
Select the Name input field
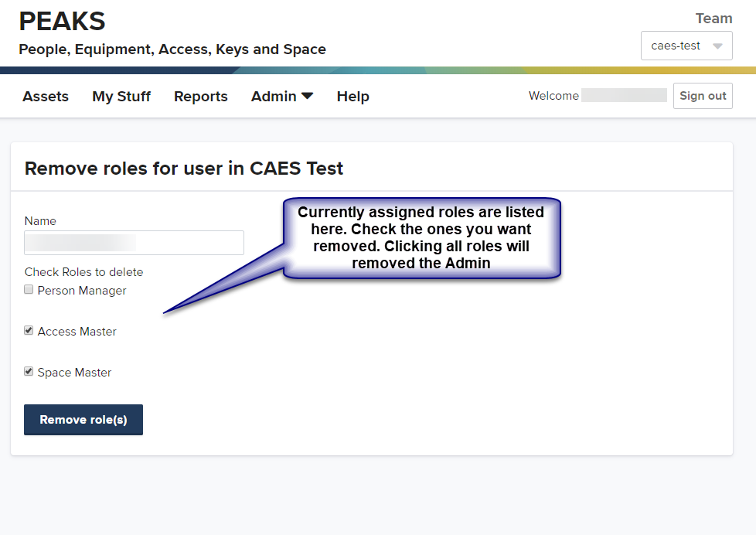point(133,242)
